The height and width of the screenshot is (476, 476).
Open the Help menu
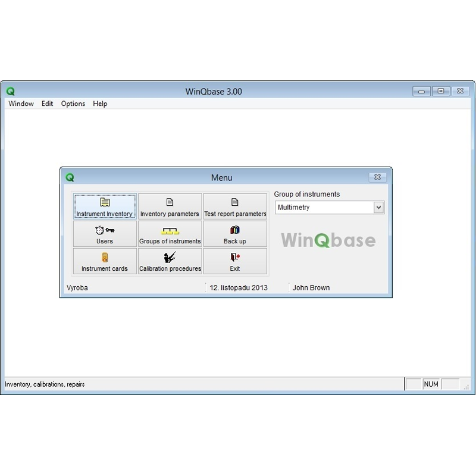(100, 104)
